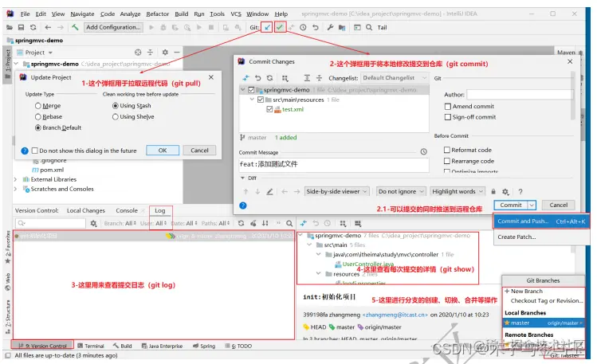Toggle the Rearrange code checkbox
Image resolution: width=597 pixels, height=364 pixels.
coord(447,161)
